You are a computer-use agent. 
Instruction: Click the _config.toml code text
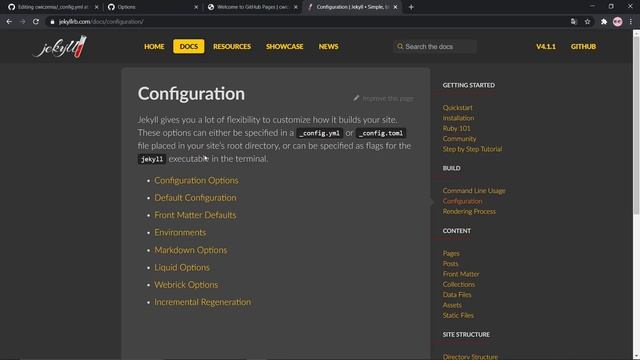coord(381,133)
